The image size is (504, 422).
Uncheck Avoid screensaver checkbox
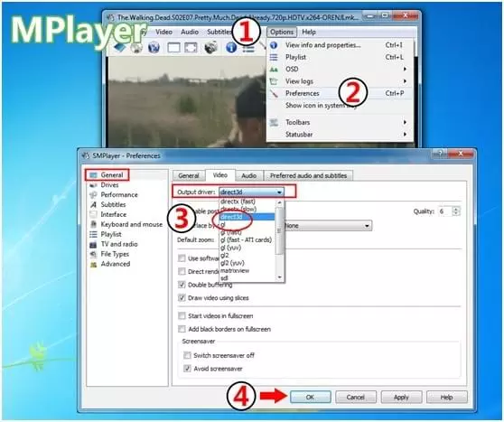pos(187,369)
